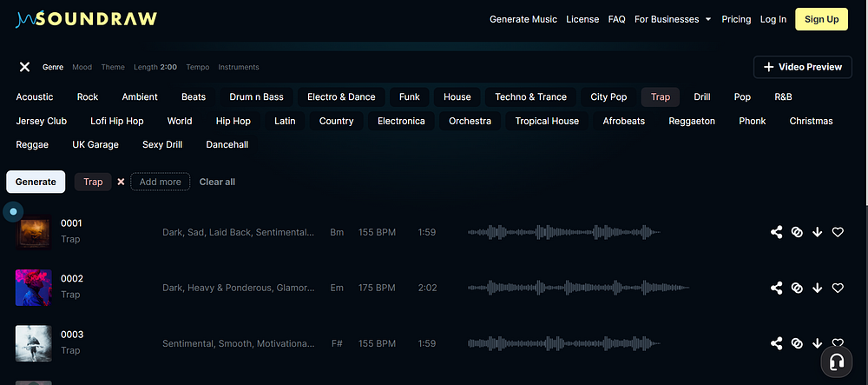Select the Tropical House genre
The image size is (868, 385).
click(x=547, y=121)
